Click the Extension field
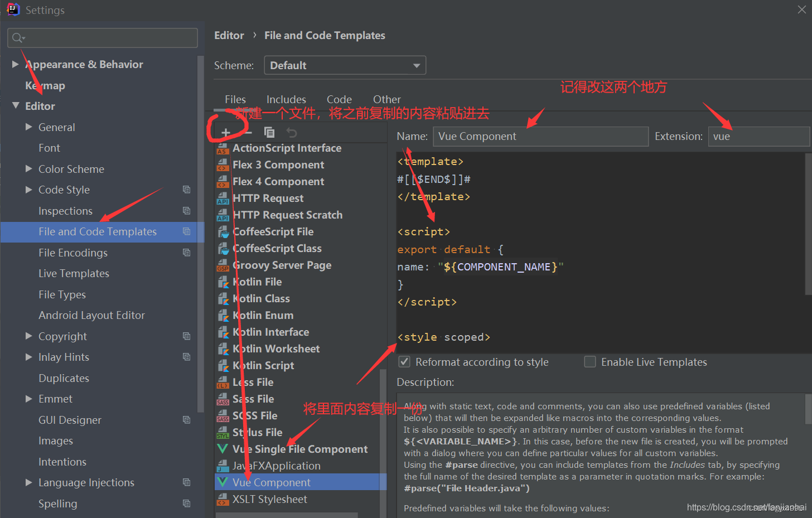812x518 pixels. tap(758, 136)
